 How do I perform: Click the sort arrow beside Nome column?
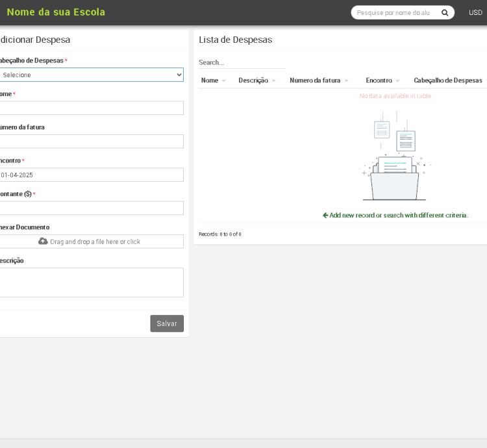[224, 81]
